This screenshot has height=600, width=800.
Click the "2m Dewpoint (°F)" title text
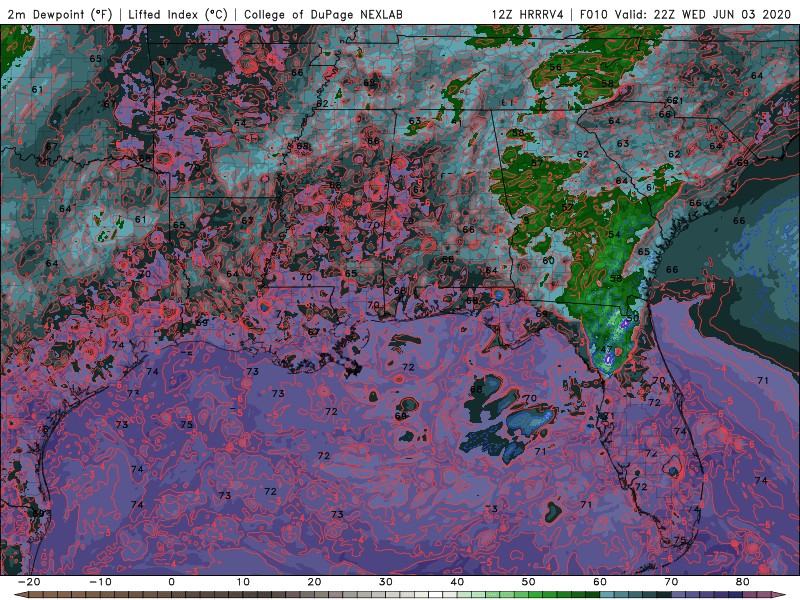pyautogui.click(x=60, y=14)
